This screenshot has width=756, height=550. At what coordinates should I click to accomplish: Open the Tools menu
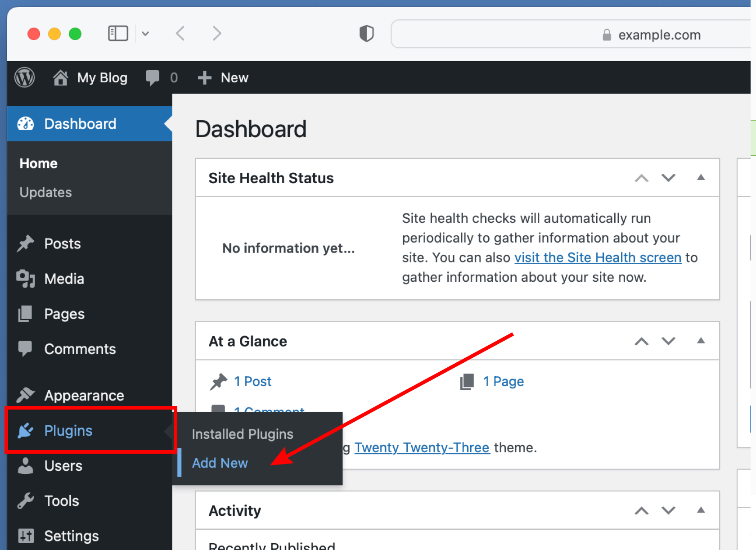[90, 500]
